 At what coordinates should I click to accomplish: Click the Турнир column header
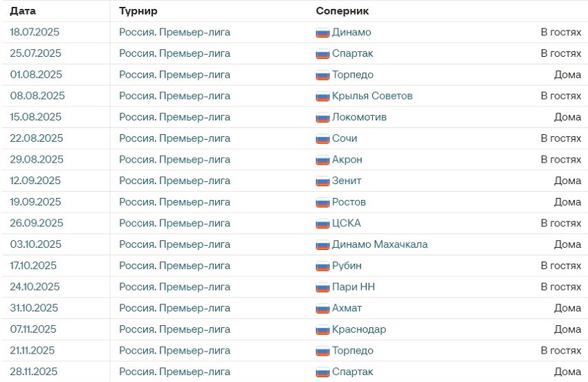(138, 11)
